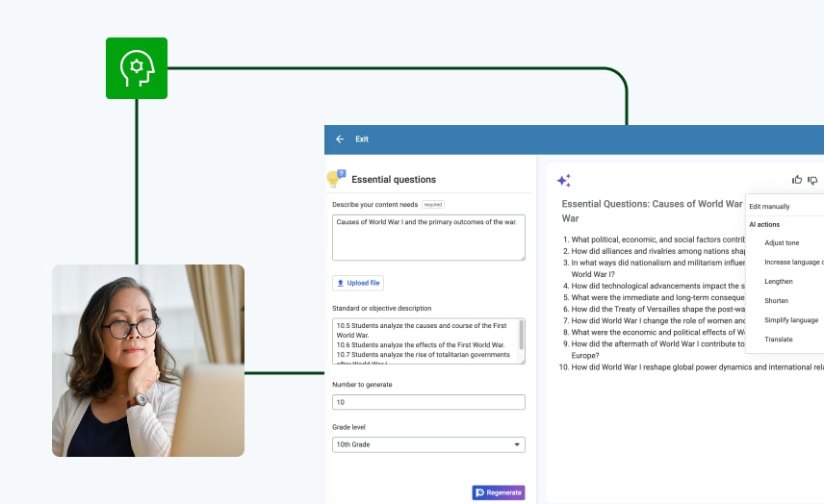This screenshot has width=824, height=504.
Task: Click the 'Essential questions' panel title
Action: click(394, 180)
